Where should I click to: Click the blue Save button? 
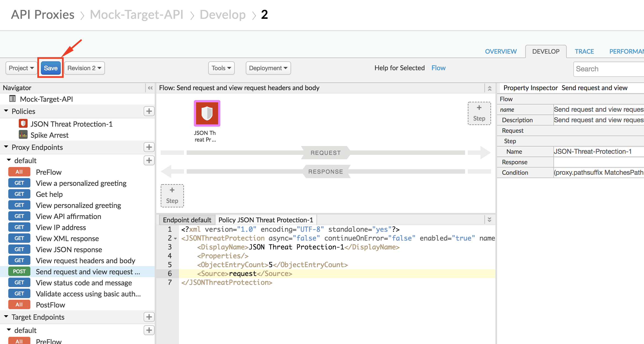click(x=51, y=68)
